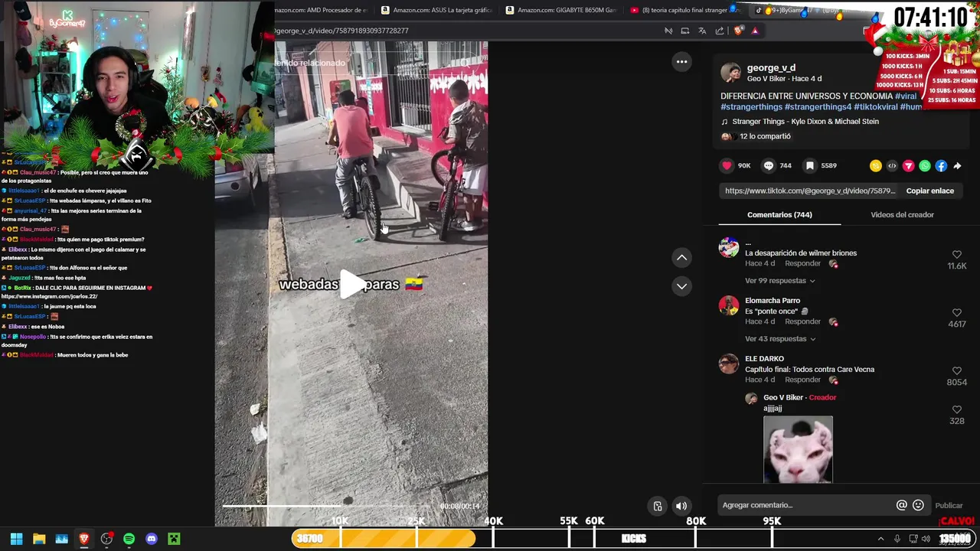This screenshot has height=551, width=980.
Task: Like ELE DARKO's comment
Action: (x=956, y=370)
